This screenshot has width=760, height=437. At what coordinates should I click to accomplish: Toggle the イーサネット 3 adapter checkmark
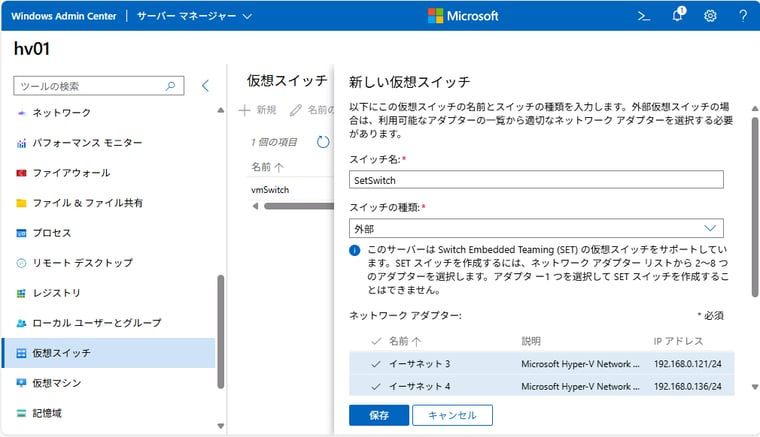tap(376, 363)
